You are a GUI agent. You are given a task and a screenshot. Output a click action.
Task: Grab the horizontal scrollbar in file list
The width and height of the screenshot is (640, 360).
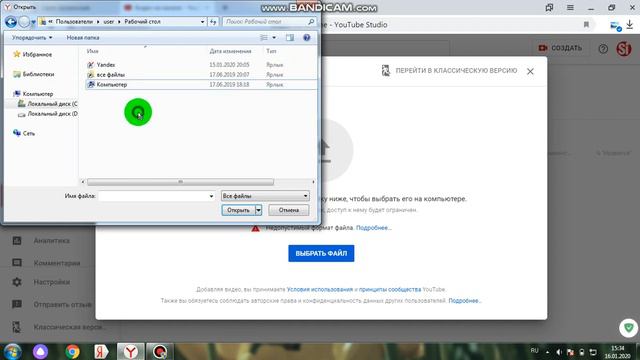[180, 182]
